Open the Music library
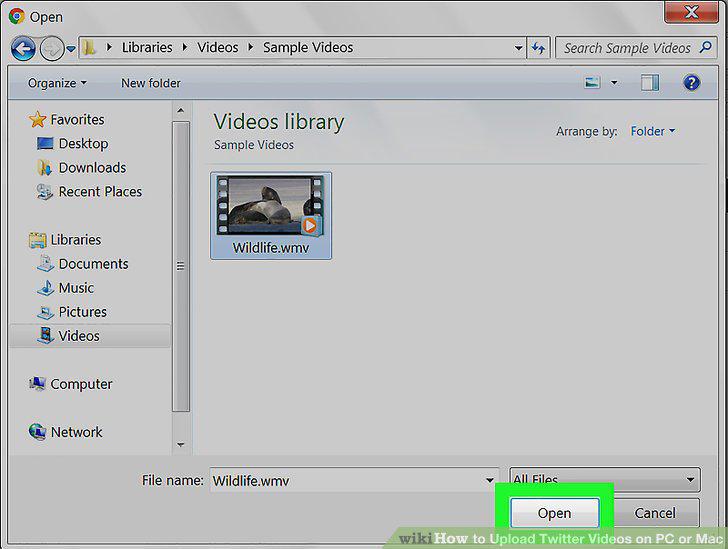The width and height of the screenshot is (728, 549). tap(76, 288)
